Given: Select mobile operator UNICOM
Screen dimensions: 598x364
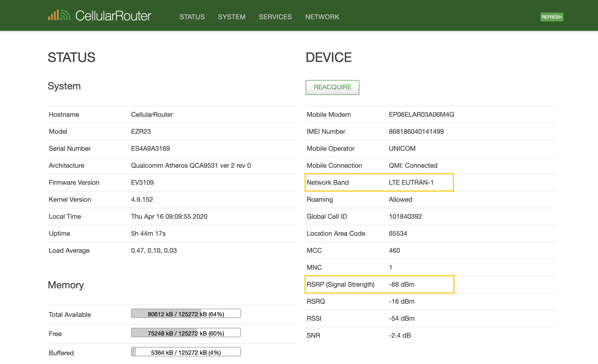Looking at the screenshot, I should [402, 149].
